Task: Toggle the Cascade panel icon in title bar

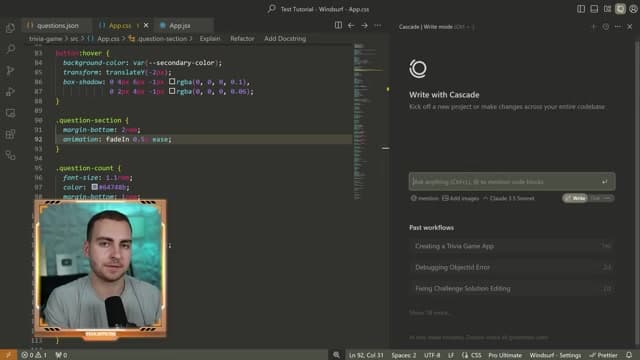Action: 620,9
